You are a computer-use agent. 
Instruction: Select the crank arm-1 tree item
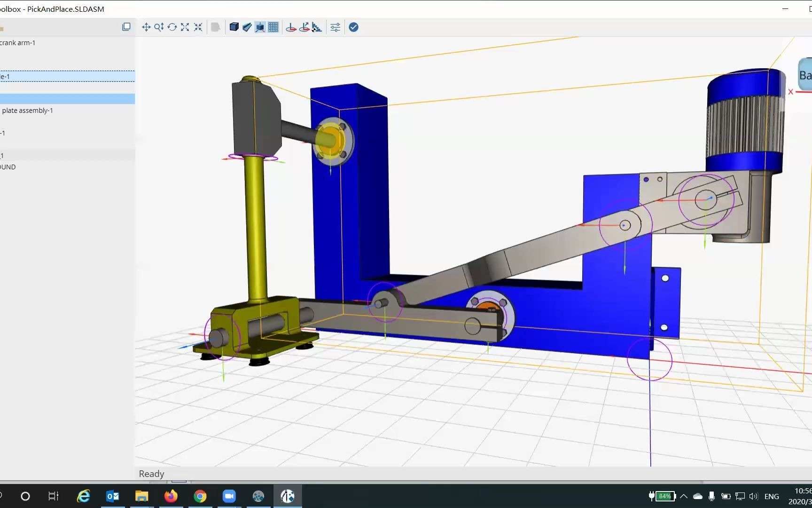(18, 43)
